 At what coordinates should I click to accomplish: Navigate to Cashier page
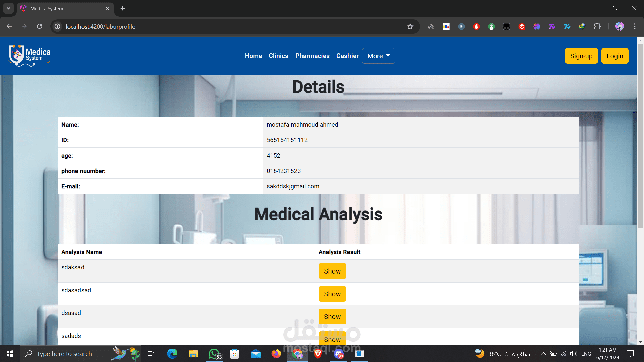point(347,56)
